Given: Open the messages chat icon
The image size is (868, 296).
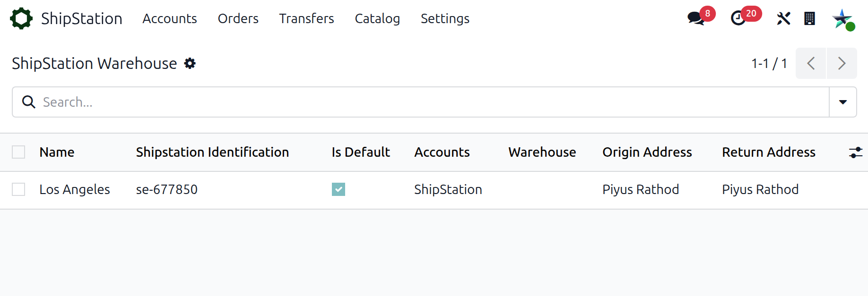Looking at the screenshot, I should click(696, 18).
